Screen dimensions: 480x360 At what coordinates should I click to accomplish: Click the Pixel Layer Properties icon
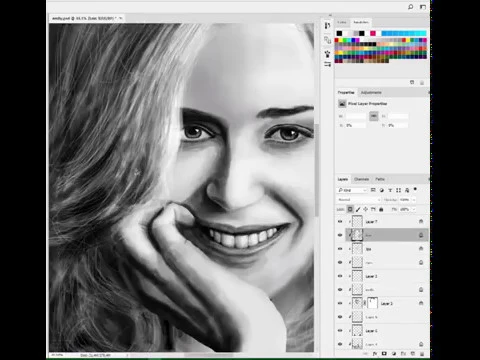pos(342,104)
